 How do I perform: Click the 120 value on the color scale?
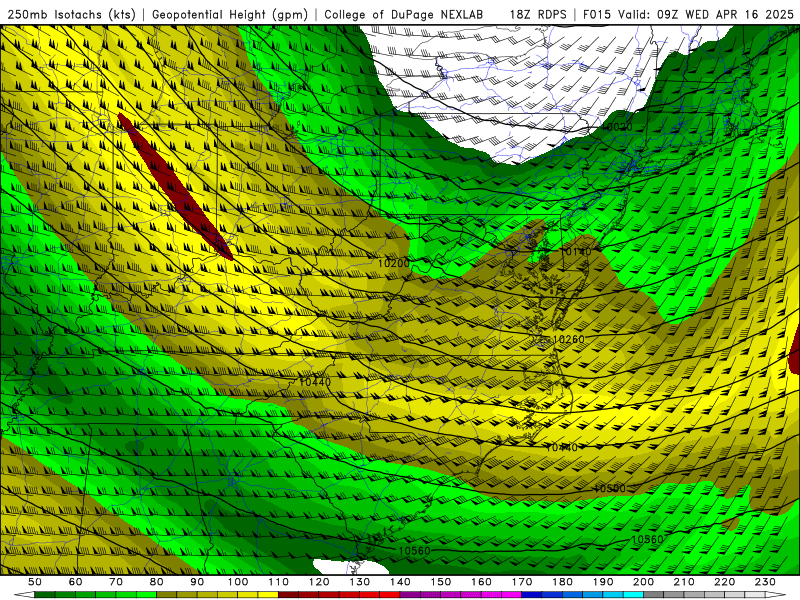[x=319, y=582]
